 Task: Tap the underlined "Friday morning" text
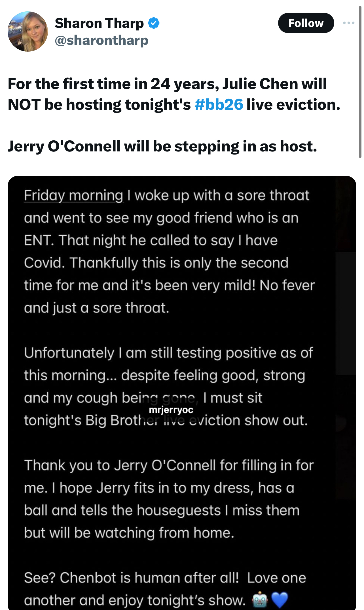[x=73, y=196]
